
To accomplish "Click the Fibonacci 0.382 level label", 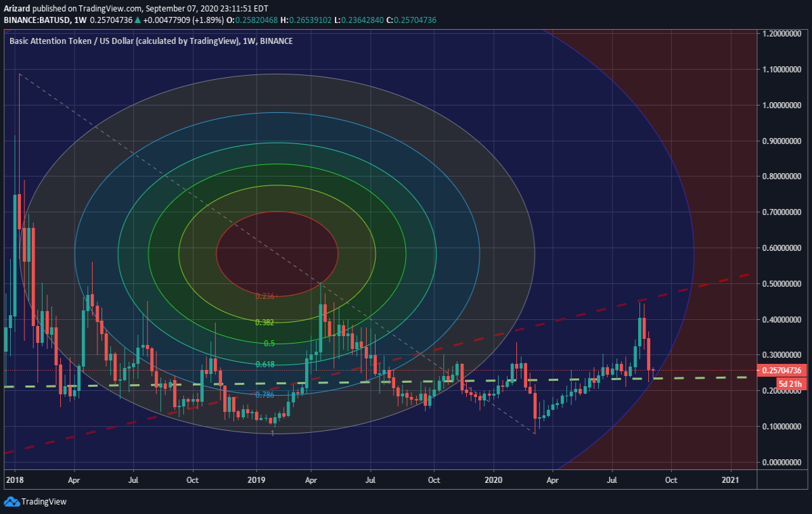I will (x=265, y=323).
